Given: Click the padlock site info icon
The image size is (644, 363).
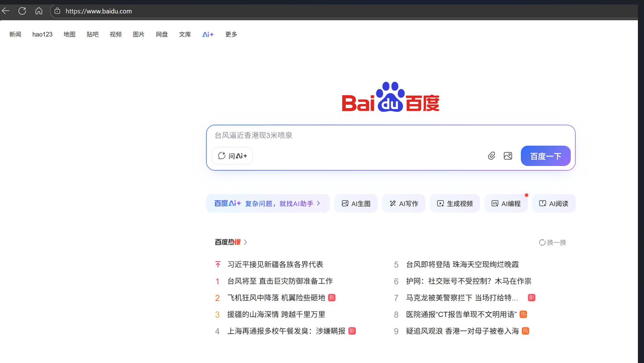Looking at the screenshot, I should tap(57, 11).
